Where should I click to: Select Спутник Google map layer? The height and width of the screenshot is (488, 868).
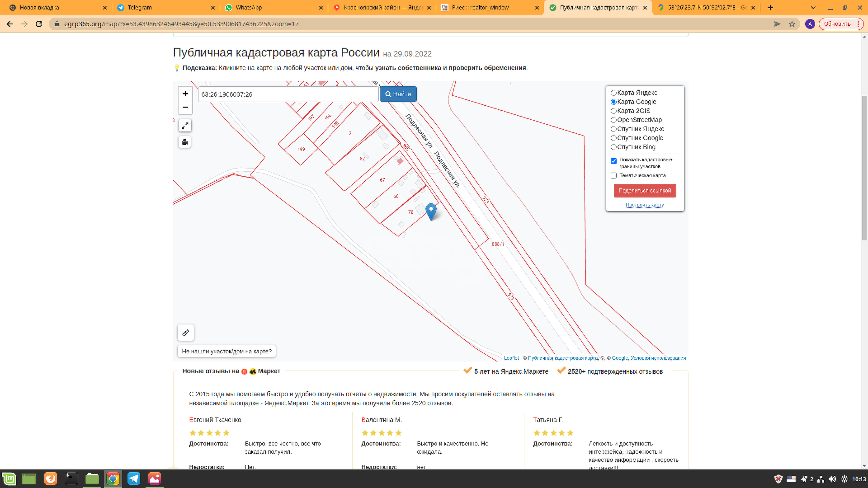[613, 138]
